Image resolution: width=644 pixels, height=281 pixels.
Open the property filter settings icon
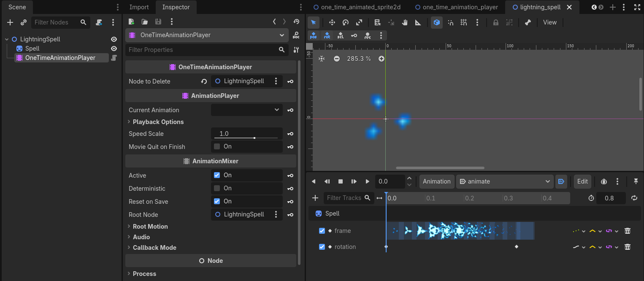[296, 50]
